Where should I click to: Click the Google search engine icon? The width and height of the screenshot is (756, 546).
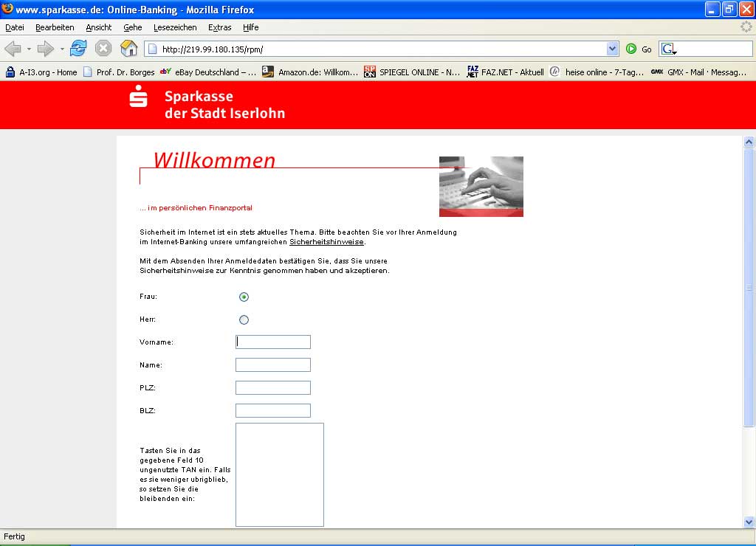coord(668,49)
